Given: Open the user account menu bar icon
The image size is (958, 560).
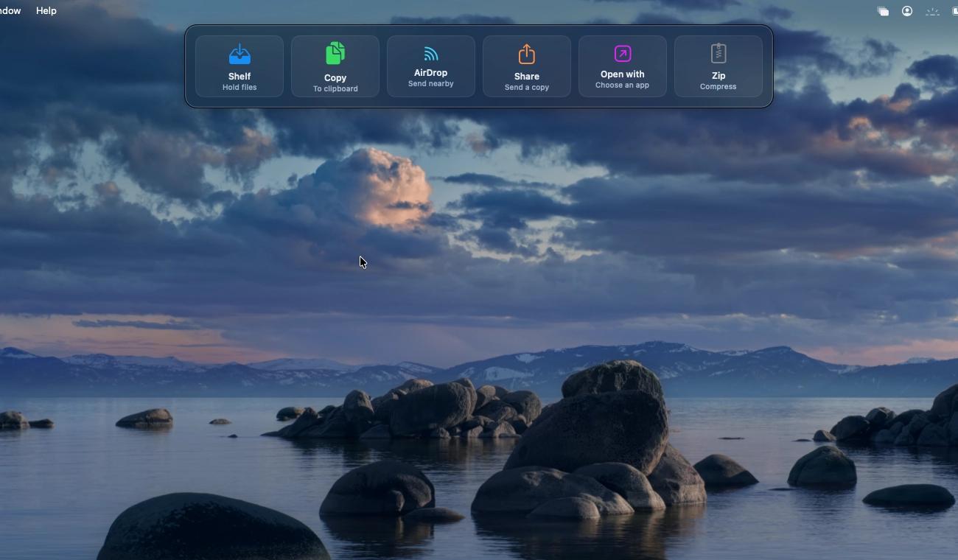Looking at the screenshot, I should click(907, 11).
